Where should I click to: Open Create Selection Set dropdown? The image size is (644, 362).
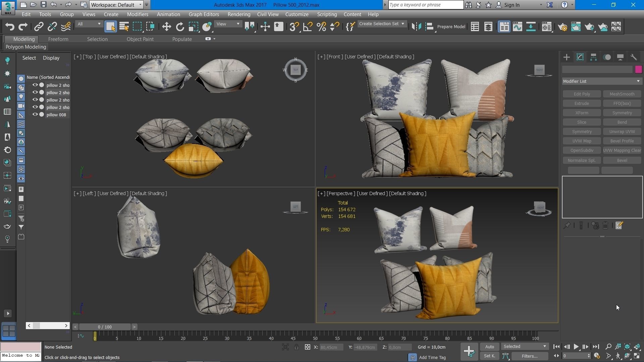pyautogui.click(x=382, y=24)
